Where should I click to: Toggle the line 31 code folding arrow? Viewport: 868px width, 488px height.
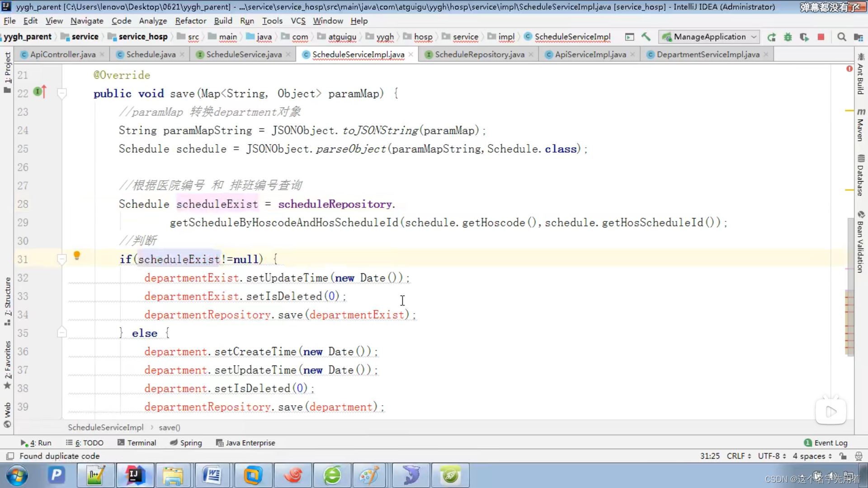click(62, 258)
